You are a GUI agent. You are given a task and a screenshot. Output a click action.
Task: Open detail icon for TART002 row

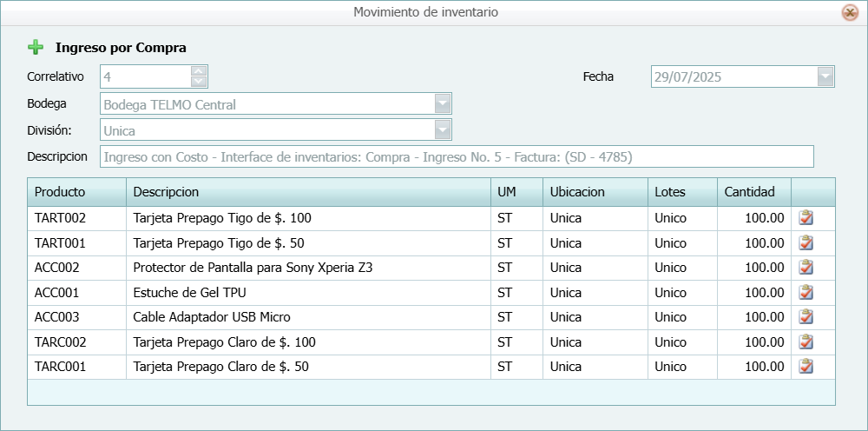click(806, 218)
